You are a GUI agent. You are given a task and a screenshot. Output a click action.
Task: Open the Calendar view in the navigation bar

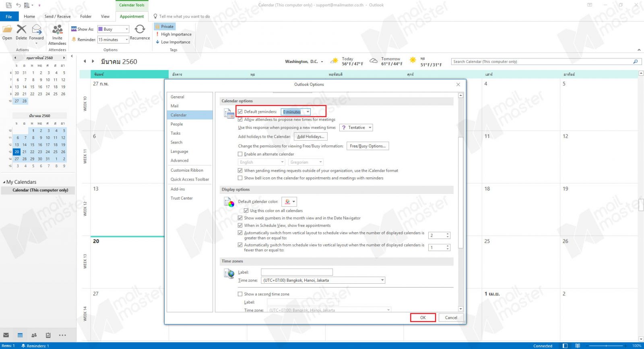click(20, 335)
